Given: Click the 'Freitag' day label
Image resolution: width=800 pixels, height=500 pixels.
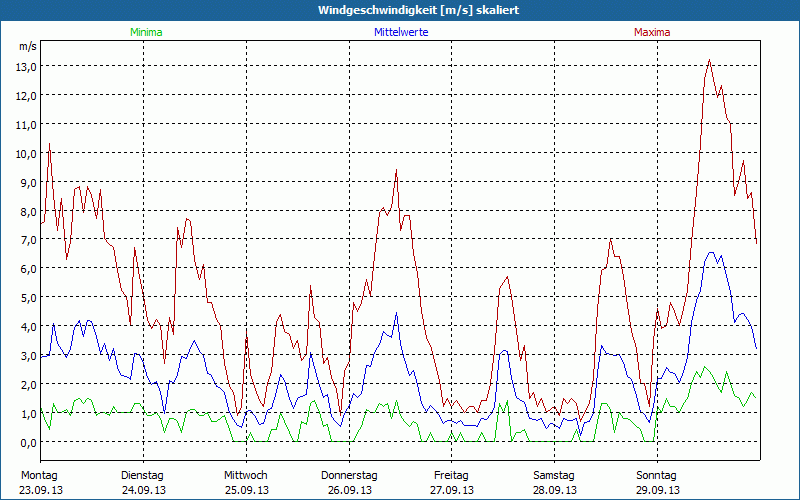Looking at the screenshot, I should [x=451, y=476].
